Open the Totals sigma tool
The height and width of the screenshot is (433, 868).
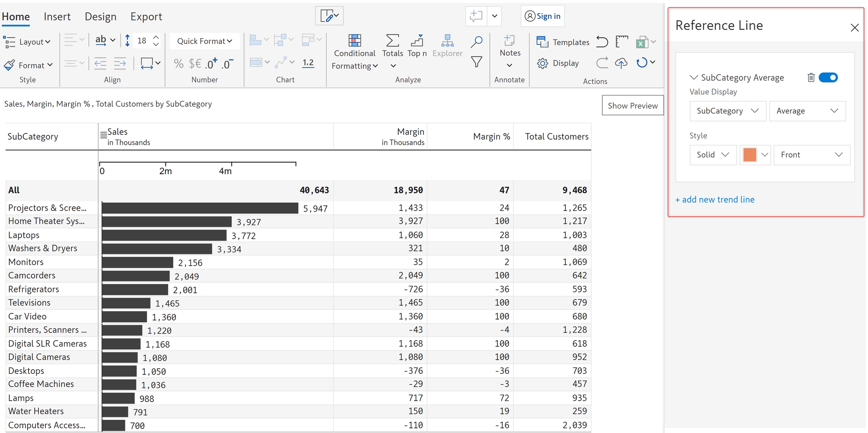click(x=392, y=40)
